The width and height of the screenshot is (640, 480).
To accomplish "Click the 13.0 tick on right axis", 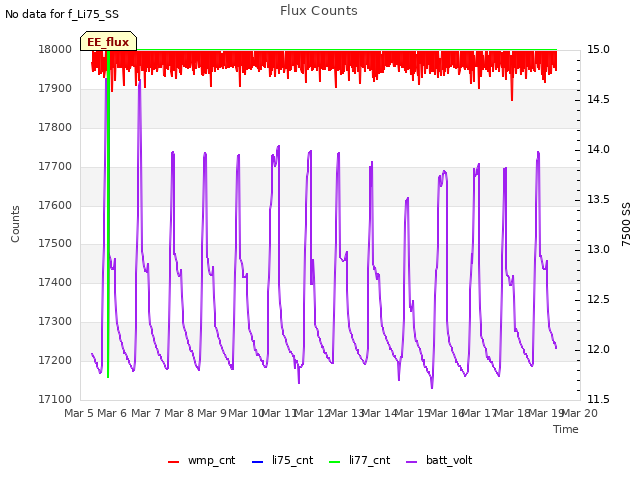I will point(598,249).
